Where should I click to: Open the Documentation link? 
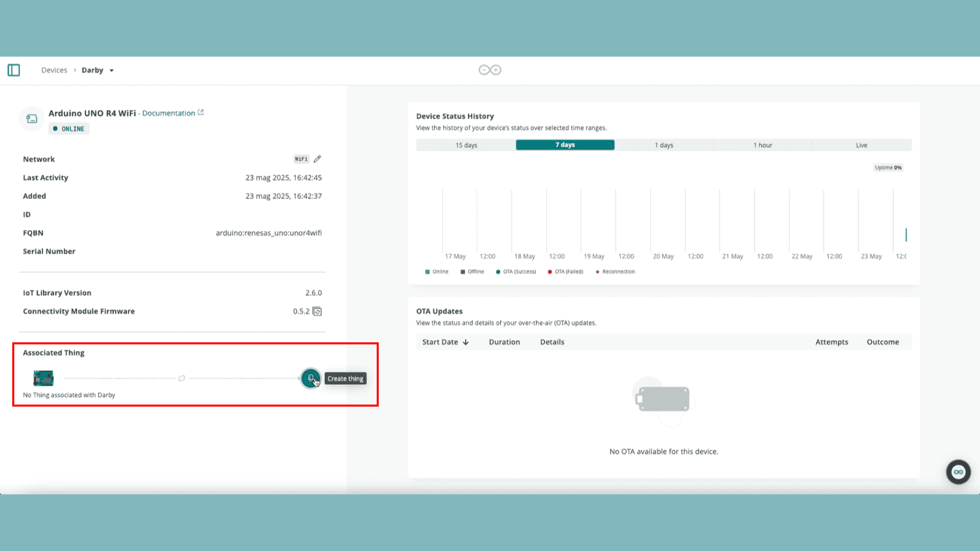(x=168, y=113)
